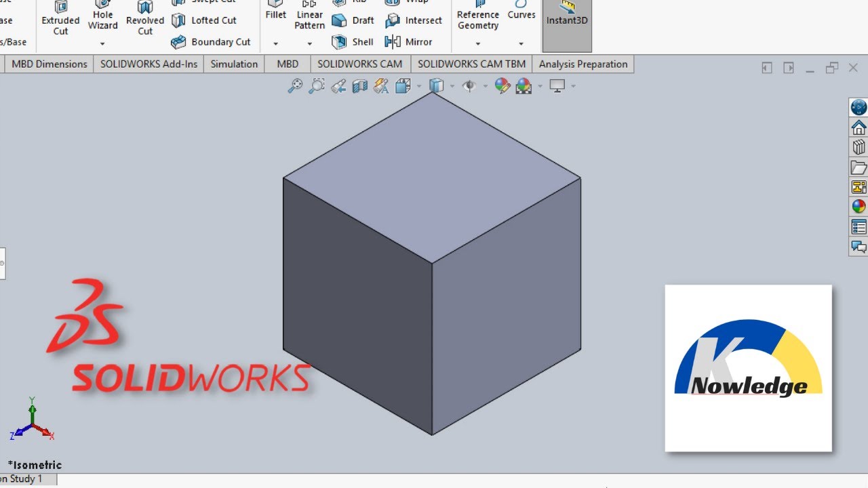Choose the Boundary Cut command
Image resolution: width=868 pixels, height=488 pixels.
pyautogui.click(x=211, y=42)
